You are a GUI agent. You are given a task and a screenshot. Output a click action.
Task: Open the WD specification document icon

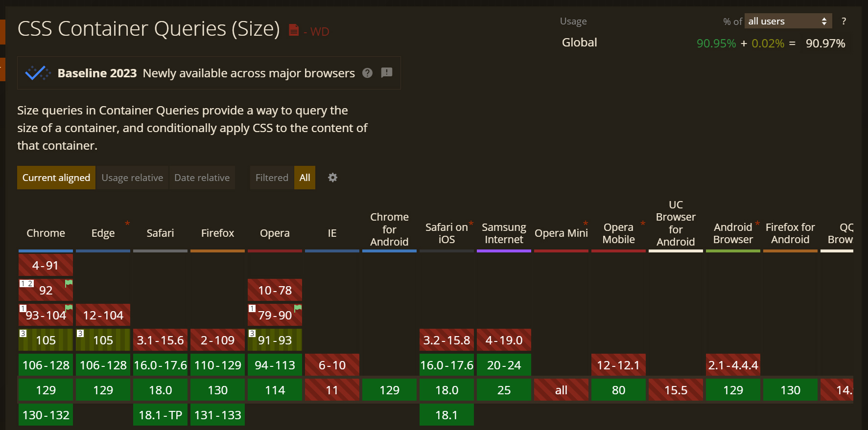pos(294,30)
